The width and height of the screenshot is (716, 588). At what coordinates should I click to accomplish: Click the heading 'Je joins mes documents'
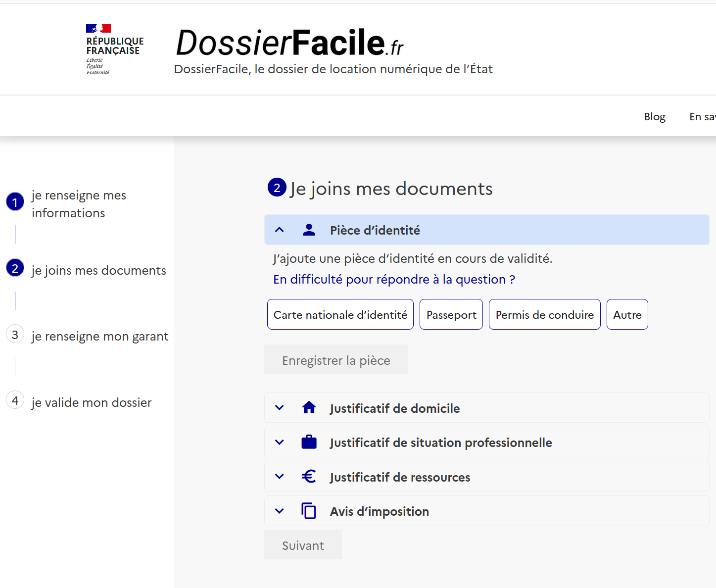391,189
